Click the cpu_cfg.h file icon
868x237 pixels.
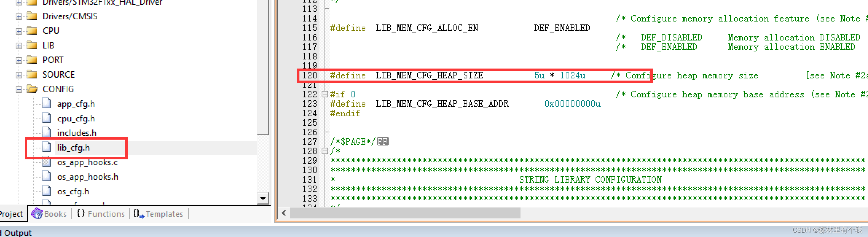coord(46,118)
